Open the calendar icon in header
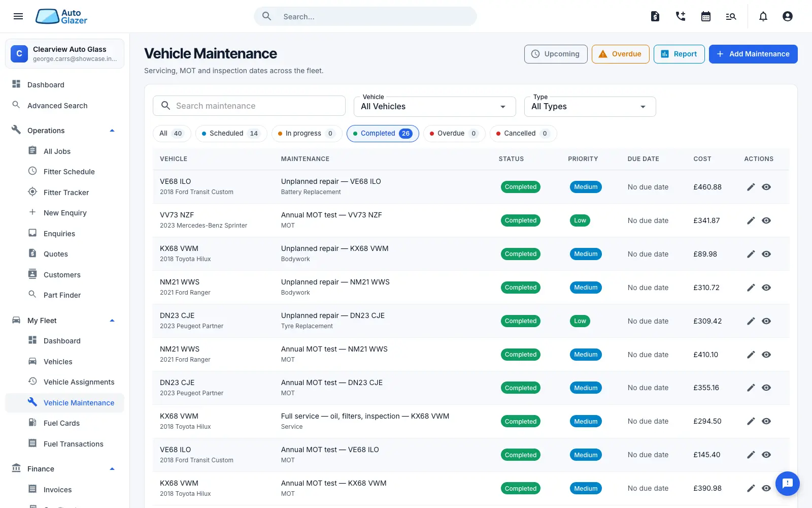Viewport: 812px width, 508px height. coord(706,16)
